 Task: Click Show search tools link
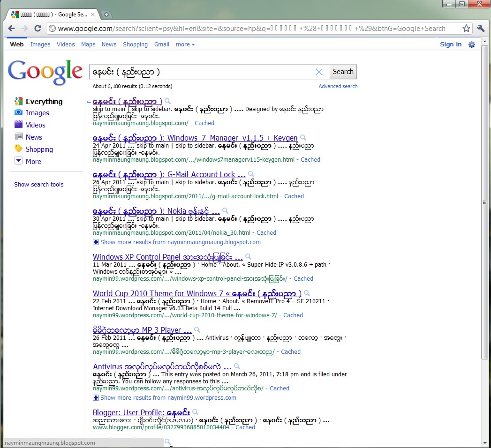pyautogui.click(x=39, y=185)
